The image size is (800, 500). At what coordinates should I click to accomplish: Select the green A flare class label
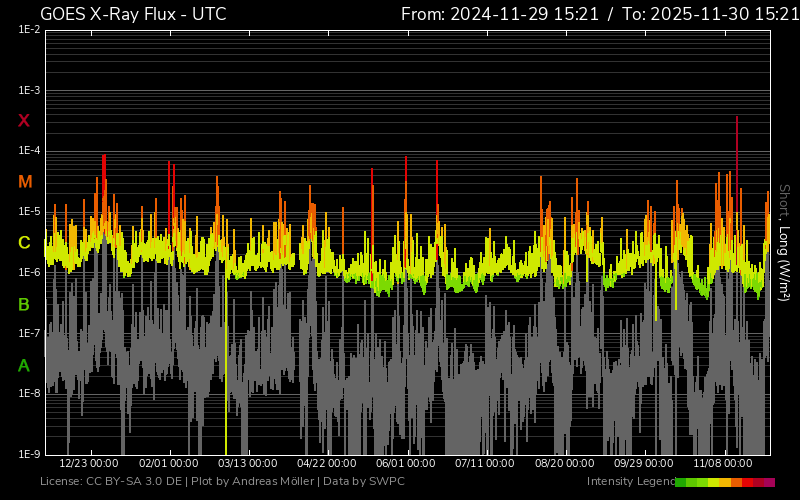point(24,366)
